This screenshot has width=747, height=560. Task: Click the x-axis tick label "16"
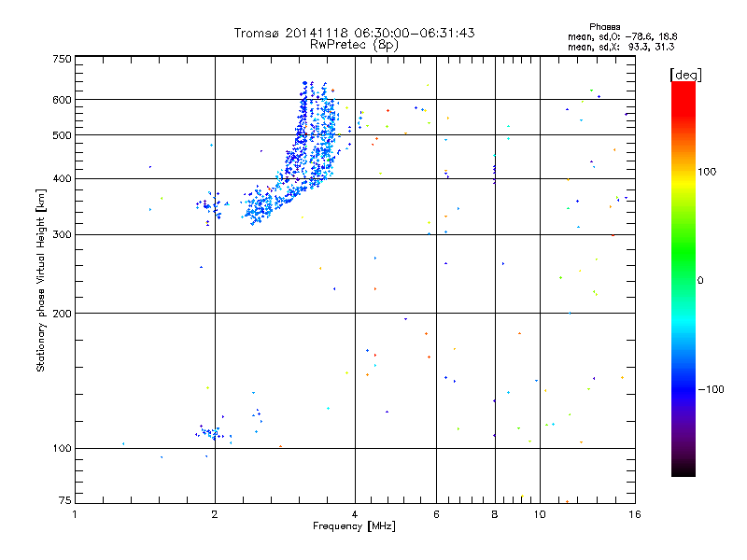(635, 514)
